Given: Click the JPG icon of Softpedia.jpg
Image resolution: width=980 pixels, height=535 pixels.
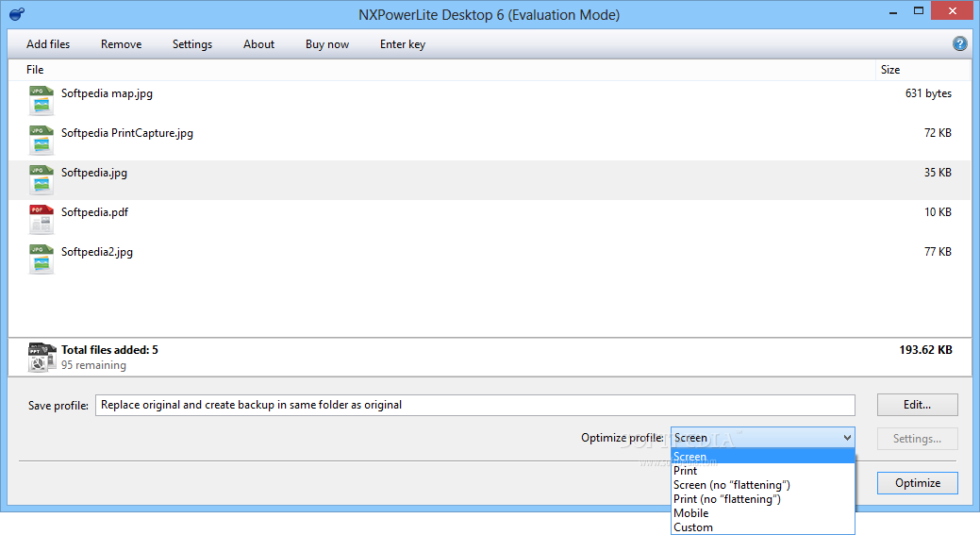Looking at the screenshot, I should (x=41, y=179).
